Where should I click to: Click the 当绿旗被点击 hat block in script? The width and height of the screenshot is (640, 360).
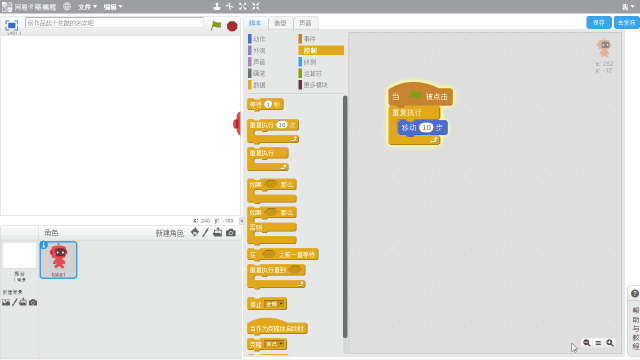click(420, 95)
